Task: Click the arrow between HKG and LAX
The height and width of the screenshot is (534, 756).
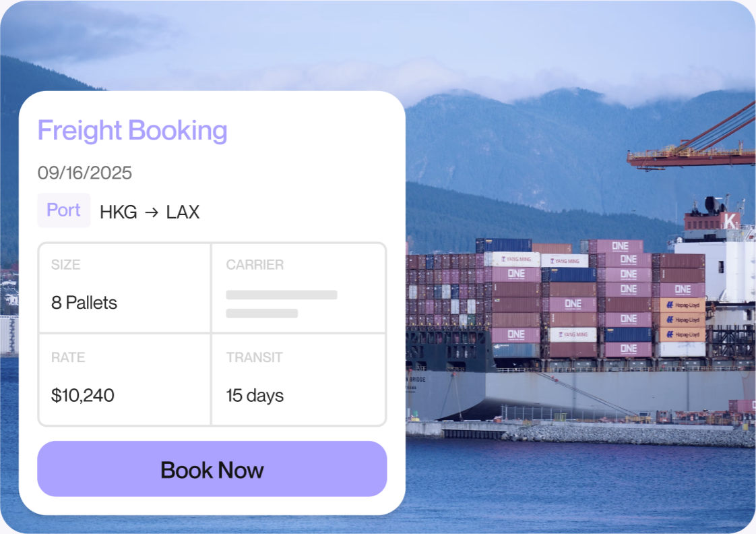Action: pyautogui.click(x=152, y=212)
